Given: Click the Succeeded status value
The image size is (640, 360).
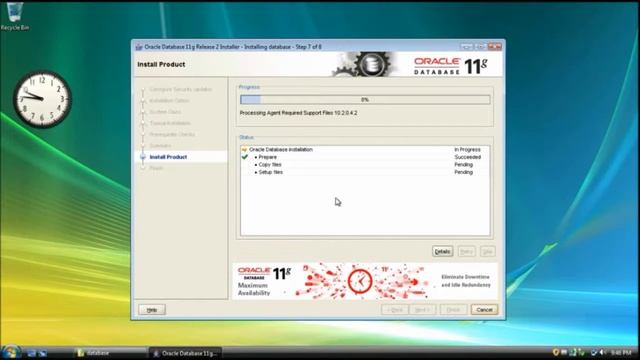Looking at the screenshot, I should 467,157.
